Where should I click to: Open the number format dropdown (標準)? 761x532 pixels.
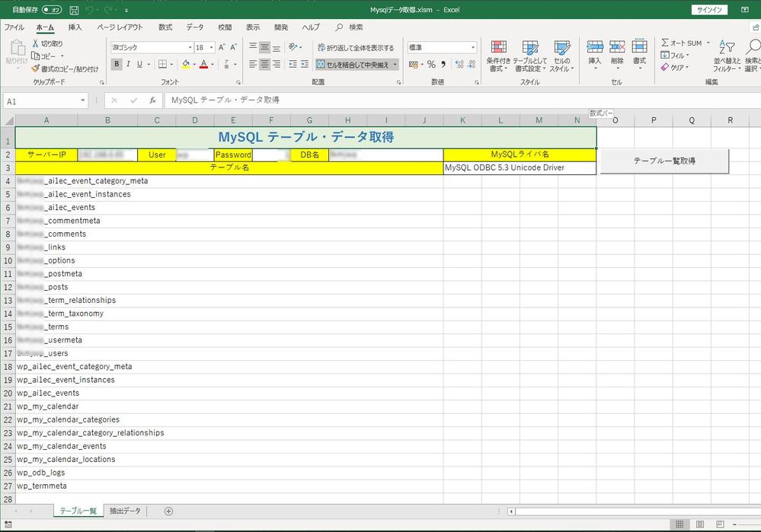pos(473,47)
